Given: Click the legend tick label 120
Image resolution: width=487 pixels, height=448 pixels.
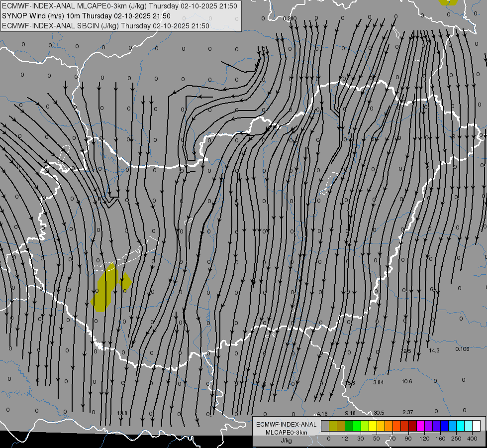Looking at the screenshot, I should (424, 439).
